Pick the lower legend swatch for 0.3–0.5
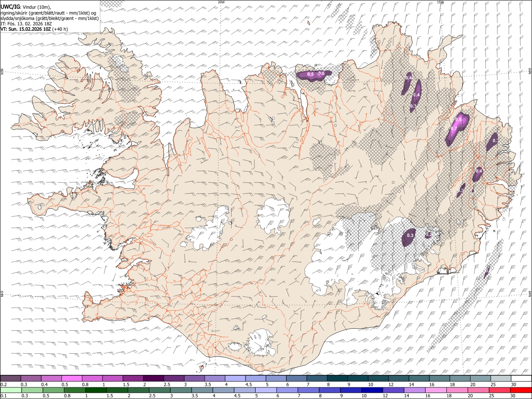 [x=32, y=390]
